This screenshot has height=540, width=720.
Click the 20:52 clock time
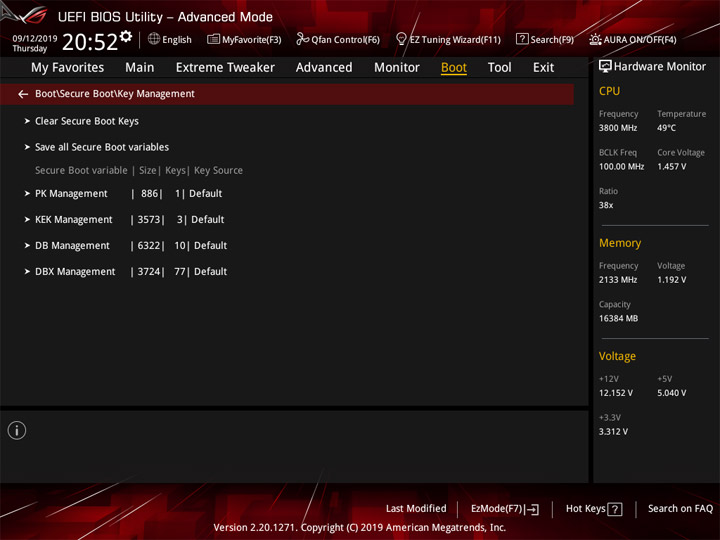tap(90, 42)
